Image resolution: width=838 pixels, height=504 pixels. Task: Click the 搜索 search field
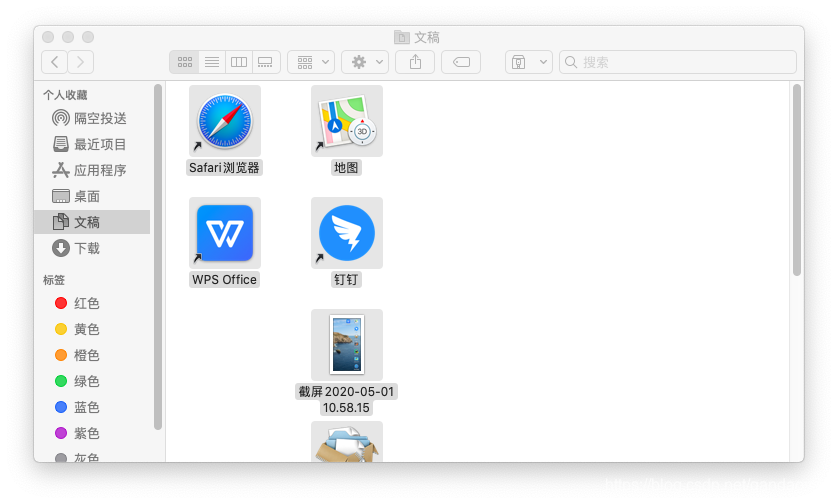(x=678, y=62)
